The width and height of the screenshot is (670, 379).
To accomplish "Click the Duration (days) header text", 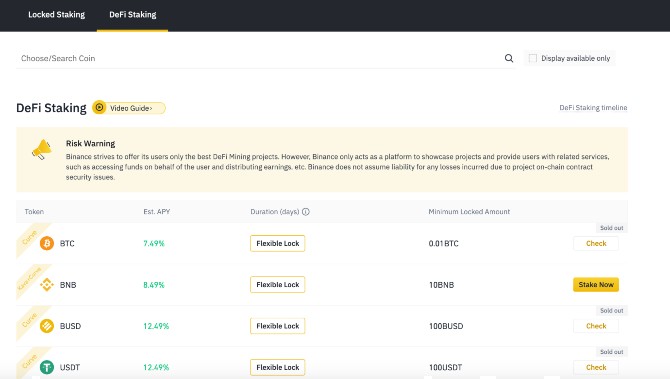I will tap(275, 212).
